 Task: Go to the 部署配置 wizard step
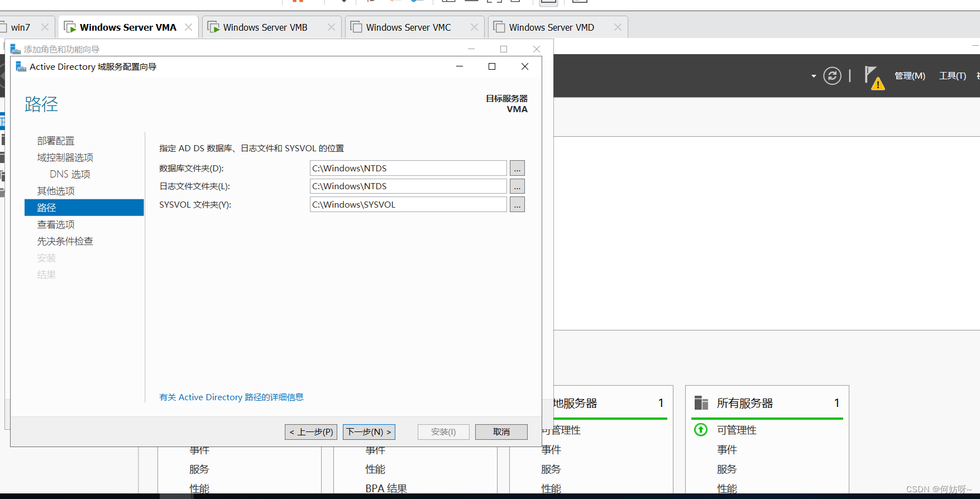(56, 141)
